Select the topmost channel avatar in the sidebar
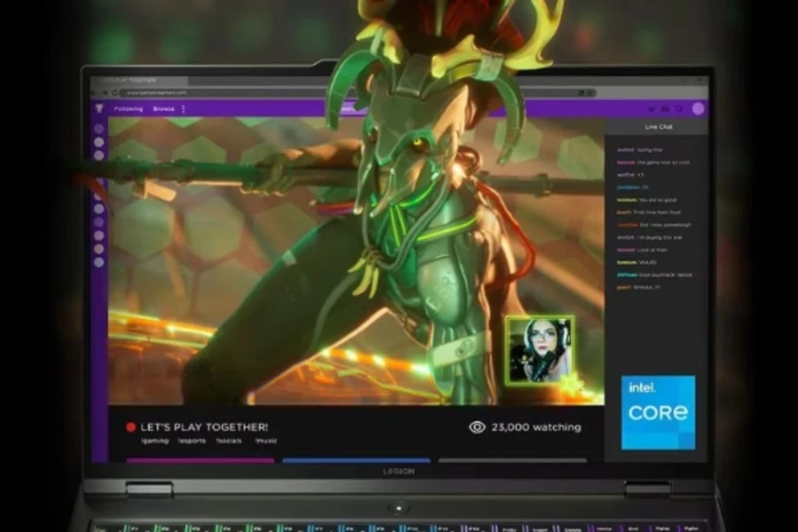 (x=99, y=129)
